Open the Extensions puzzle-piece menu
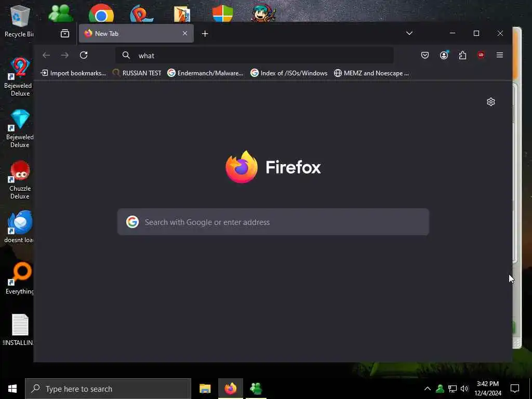Viewport: 532px width, 399px height. coord(462,55)
